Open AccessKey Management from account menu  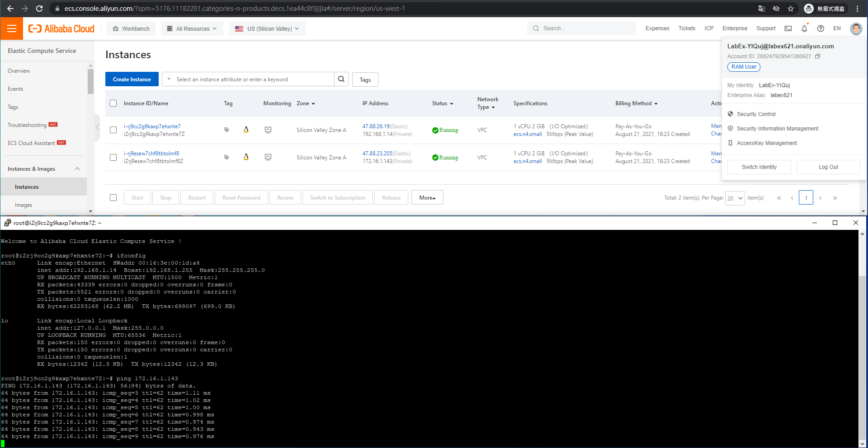767,143
